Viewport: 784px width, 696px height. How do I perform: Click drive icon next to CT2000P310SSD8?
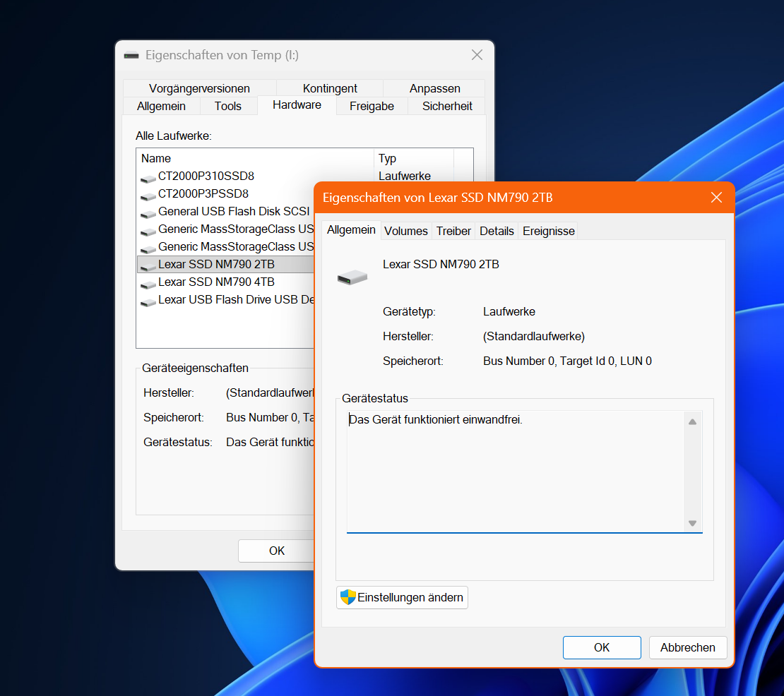coord(148,178)
